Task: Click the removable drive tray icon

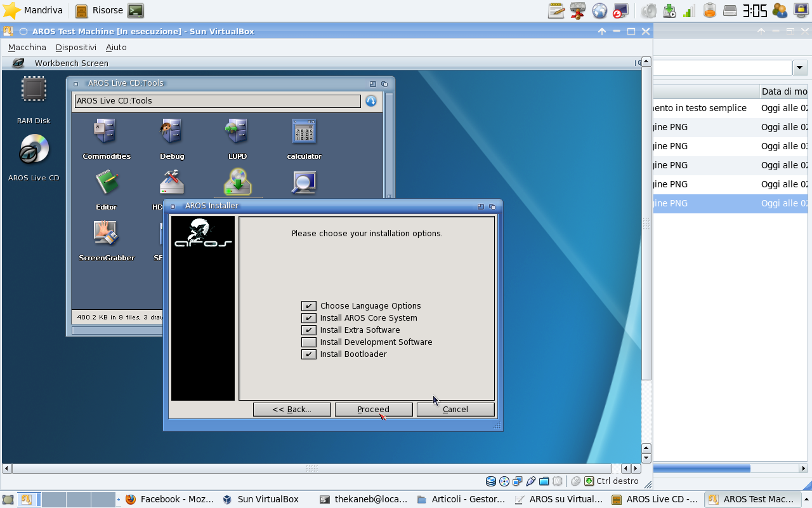Action: (730, 10)
